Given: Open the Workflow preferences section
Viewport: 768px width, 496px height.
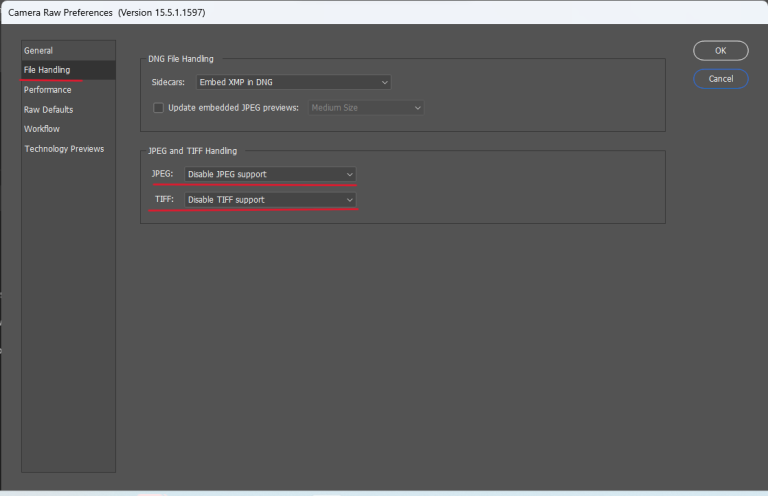Looking at the screenshot, I should pyautogui.click(x=42, y=129).
